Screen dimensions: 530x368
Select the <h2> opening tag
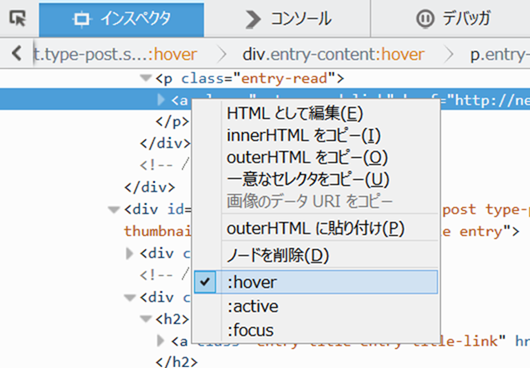(172, 319)
